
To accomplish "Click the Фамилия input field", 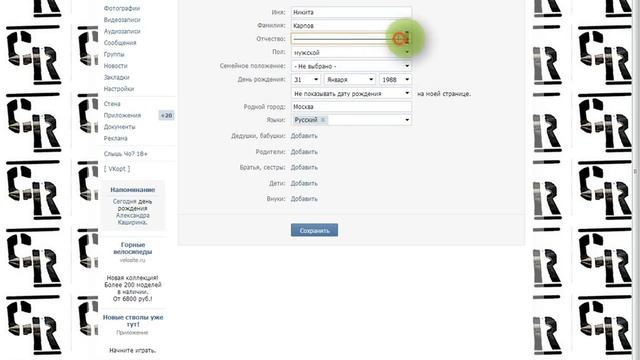I will pos(351,25).
